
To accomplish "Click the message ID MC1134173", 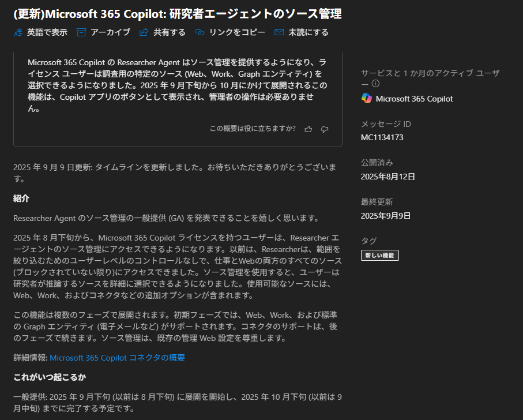I will point(382,137).
